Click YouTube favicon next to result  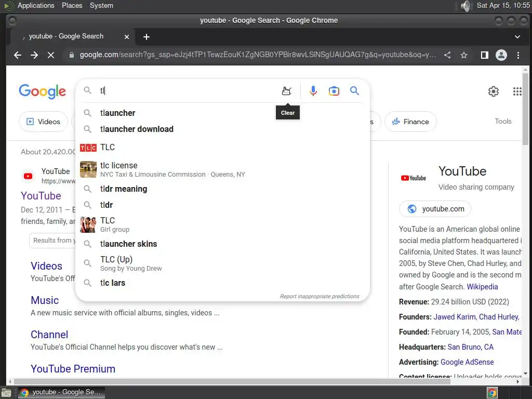[28, 176]
